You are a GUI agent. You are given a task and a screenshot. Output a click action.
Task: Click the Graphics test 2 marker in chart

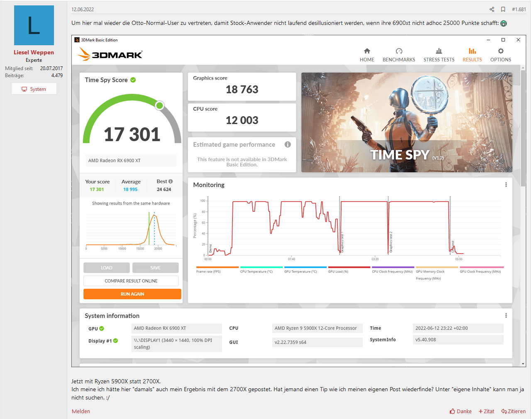click(390, 242)
